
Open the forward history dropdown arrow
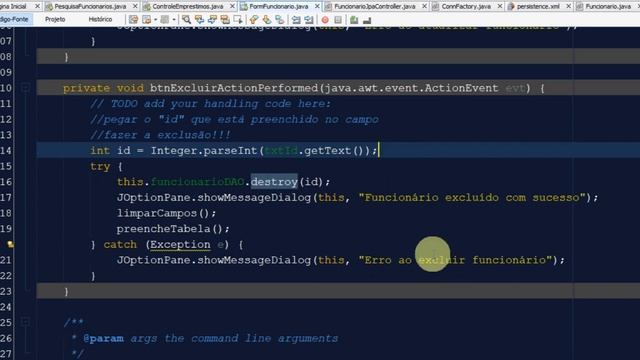coord(173,19)
